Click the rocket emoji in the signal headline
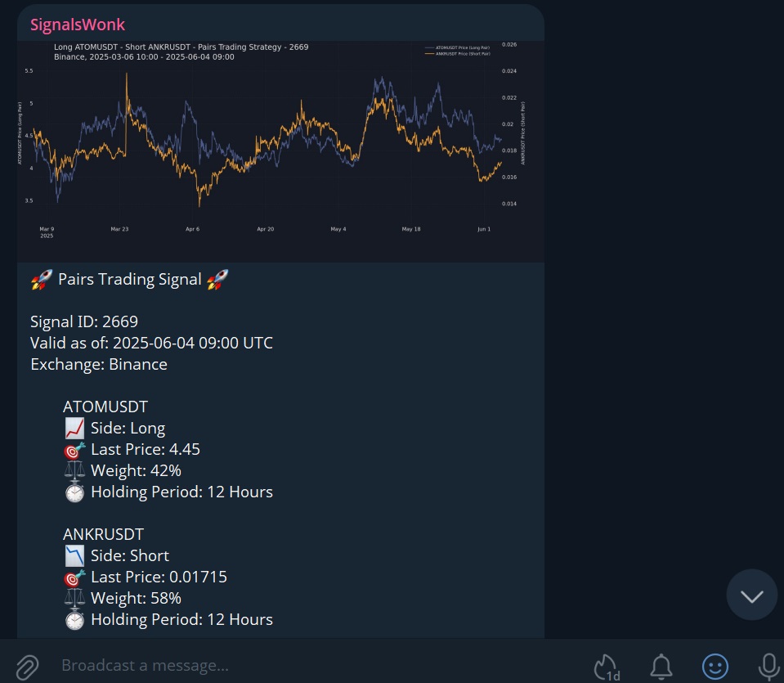Screen dimensions: 784x683 tap(39, 279)
